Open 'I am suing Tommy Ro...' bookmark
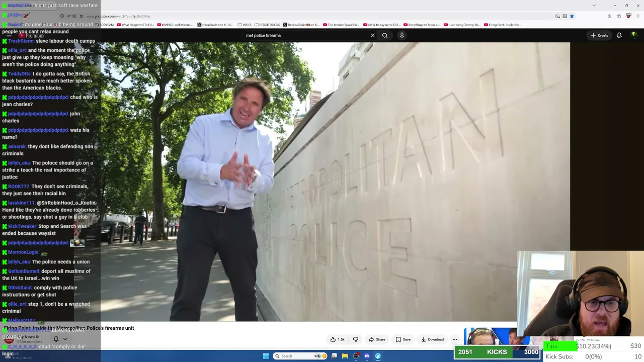Viewport: 644px width, 362px height. tap(461, 25)
